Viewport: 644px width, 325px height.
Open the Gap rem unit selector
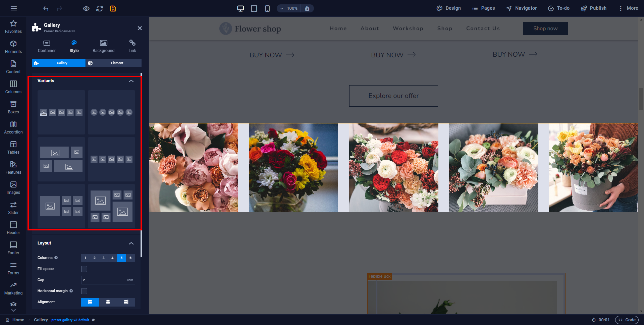click(x=130, y=280)
